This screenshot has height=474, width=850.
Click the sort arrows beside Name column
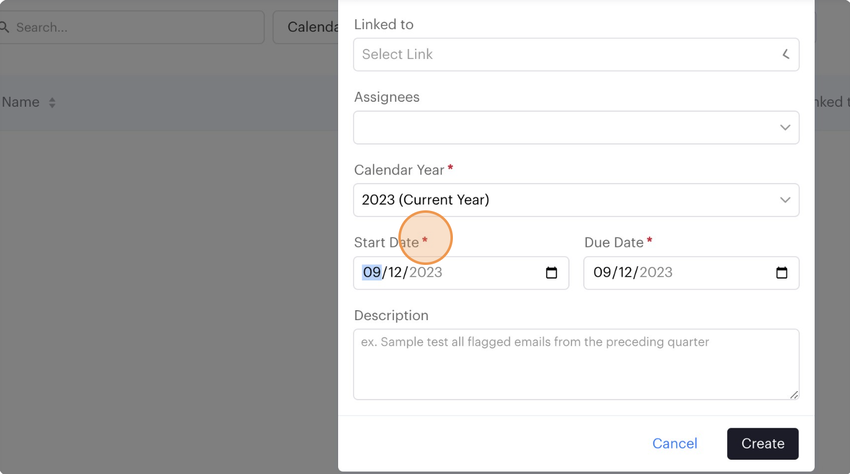[x=52, y=103]
